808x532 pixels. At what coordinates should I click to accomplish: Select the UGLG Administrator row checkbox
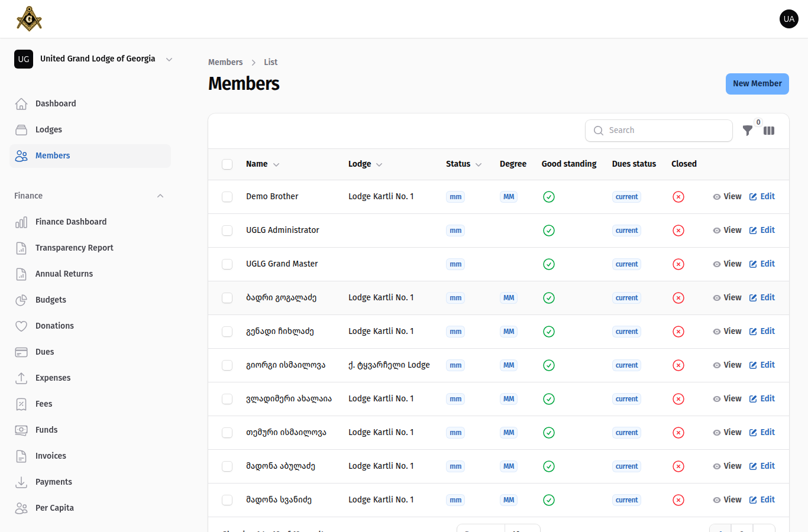227,231
